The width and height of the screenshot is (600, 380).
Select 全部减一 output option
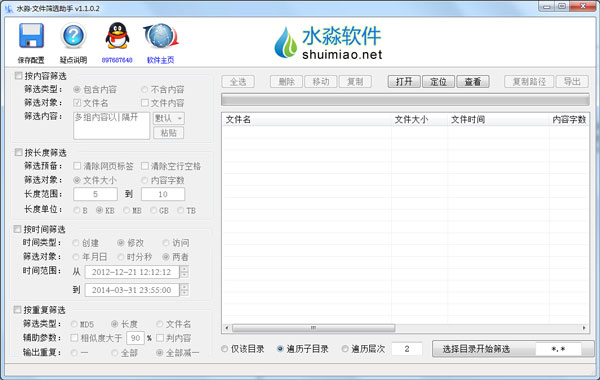tap(160, 352)
